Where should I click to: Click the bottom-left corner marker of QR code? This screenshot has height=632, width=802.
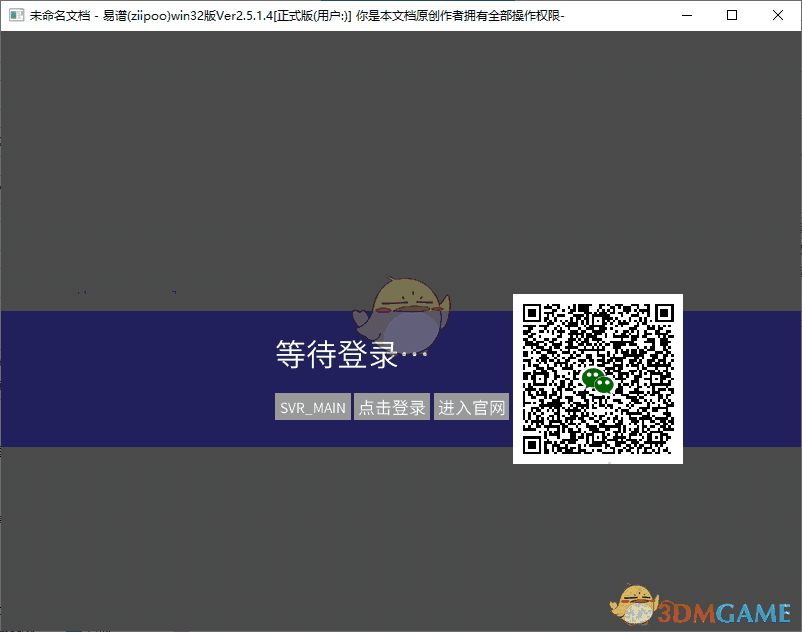pyautogui.click(x=533, y=444)
